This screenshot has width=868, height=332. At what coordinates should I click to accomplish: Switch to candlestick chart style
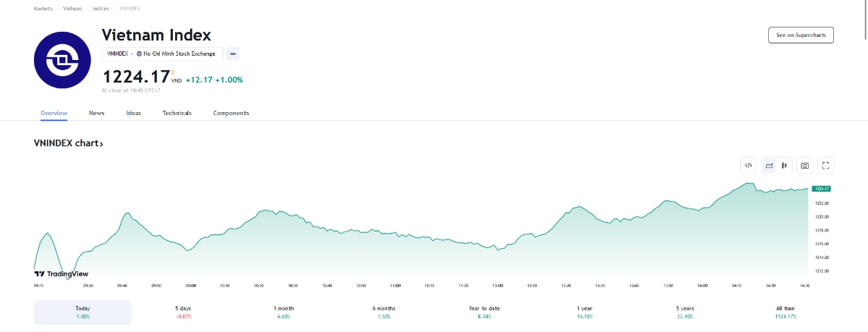point(784,166)
